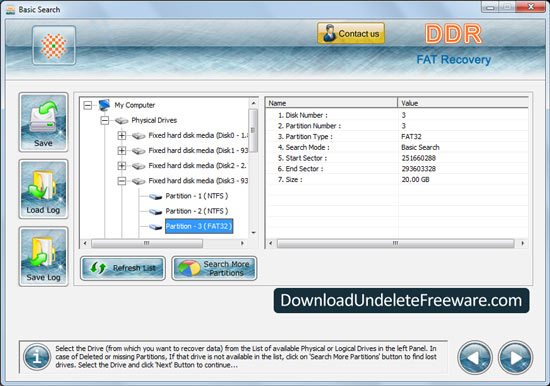Click the 251660288 start sector value
Viewport: 550px width, 386px height.
click(418, 158)
